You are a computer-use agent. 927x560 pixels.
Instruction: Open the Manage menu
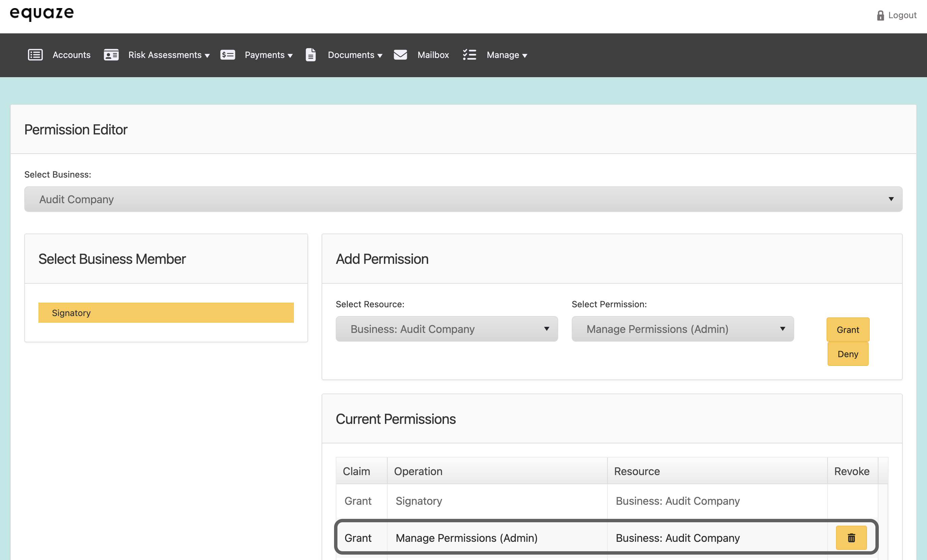pos(506,55)
